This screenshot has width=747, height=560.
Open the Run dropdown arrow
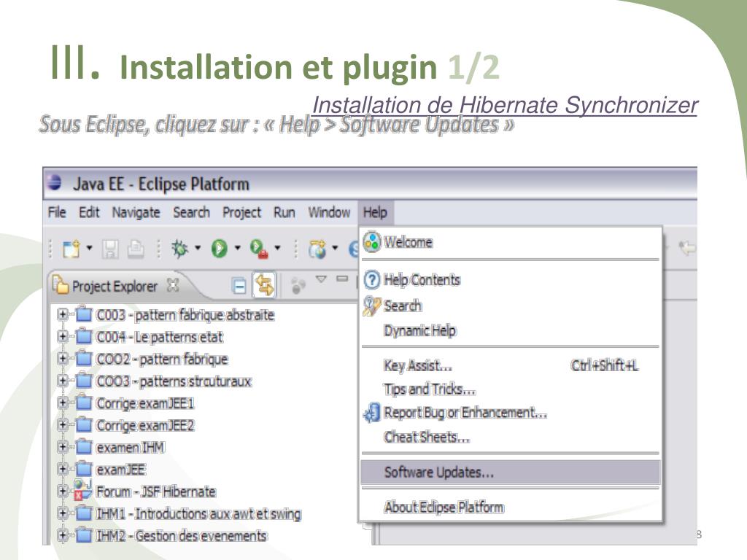pos(237,248)
